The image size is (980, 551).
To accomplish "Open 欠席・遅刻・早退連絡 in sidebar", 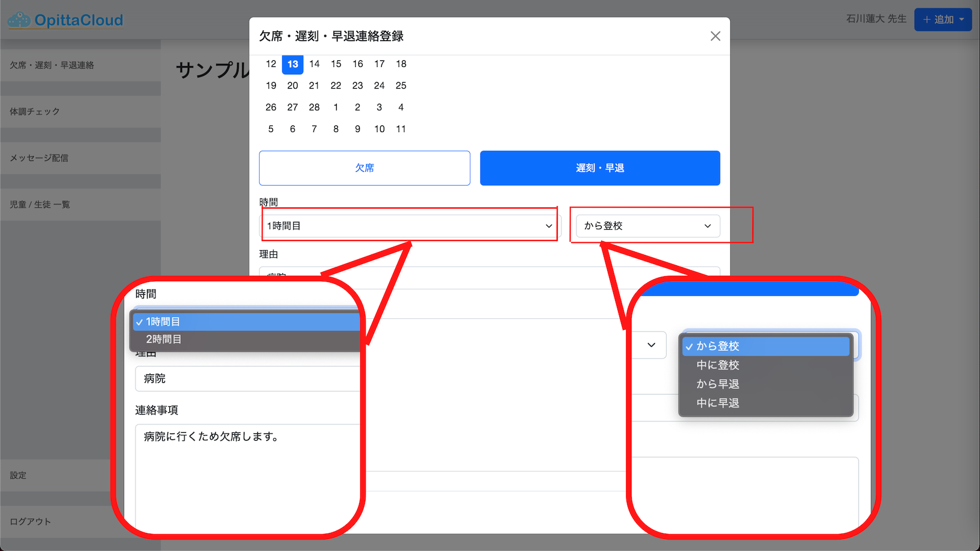I will [81, 65].
